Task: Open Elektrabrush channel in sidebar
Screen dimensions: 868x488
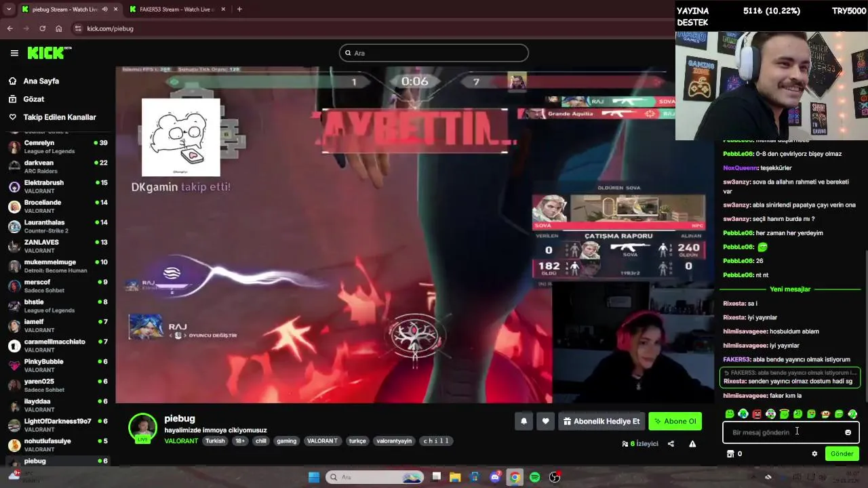Action: coord(58,186)
